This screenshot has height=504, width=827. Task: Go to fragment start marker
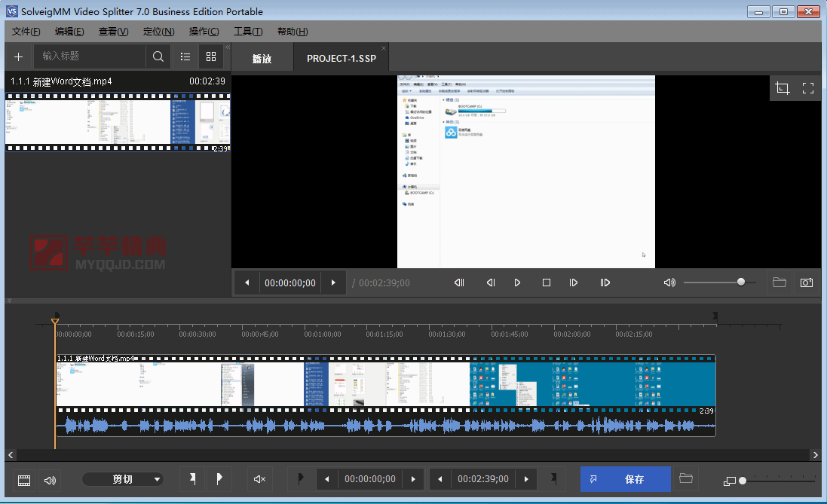click(301, 478)
